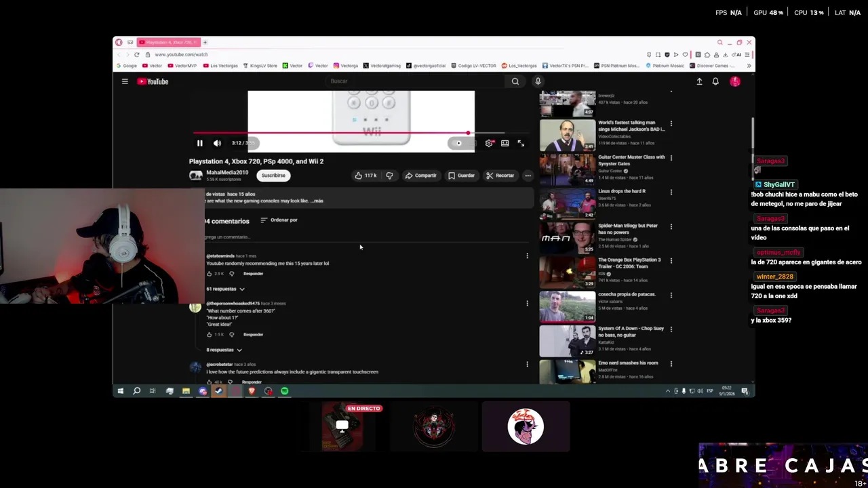The image size is (868, 488).
Task: Open the create/upload icon in YouTube's header
Action: pyautogui.click(x=699, y=81)
